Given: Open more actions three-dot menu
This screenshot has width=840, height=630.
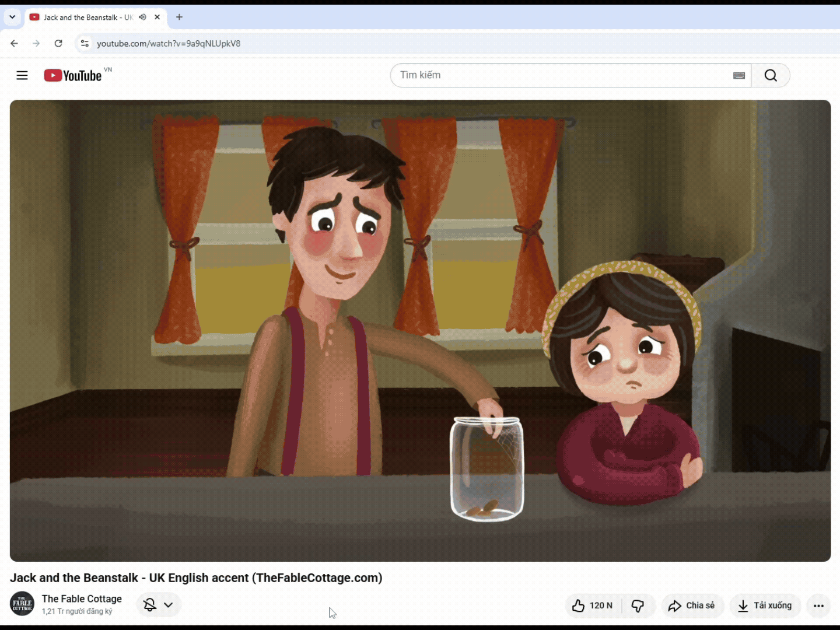Looking at the screenshot, I should coord(818,605).
